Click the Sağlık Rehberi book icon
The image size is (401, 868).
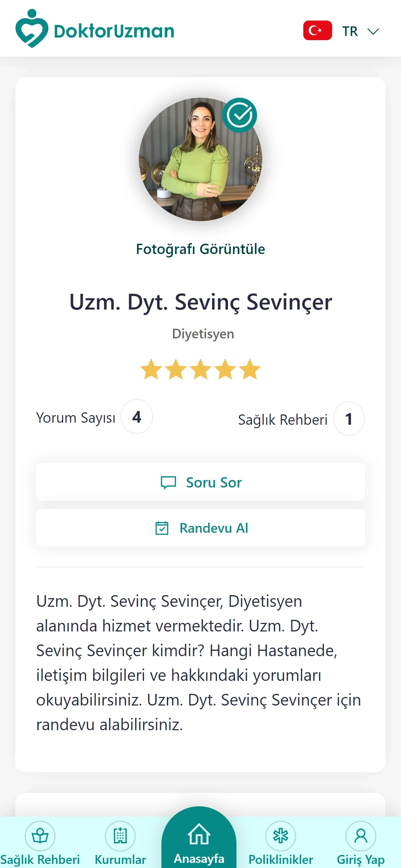click(40, 836)
